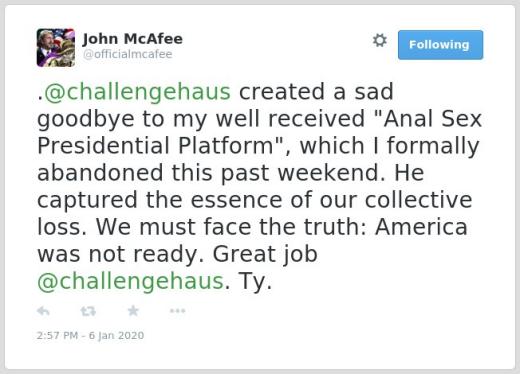Image resolution: width=520 pixels, height=374 pixels.
Task: Click the 'America was not ready' sentence
Action: (252, 241)
